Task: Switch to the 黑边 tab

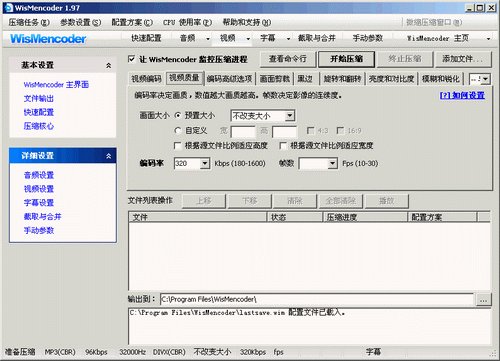Action: pos(305,79)
